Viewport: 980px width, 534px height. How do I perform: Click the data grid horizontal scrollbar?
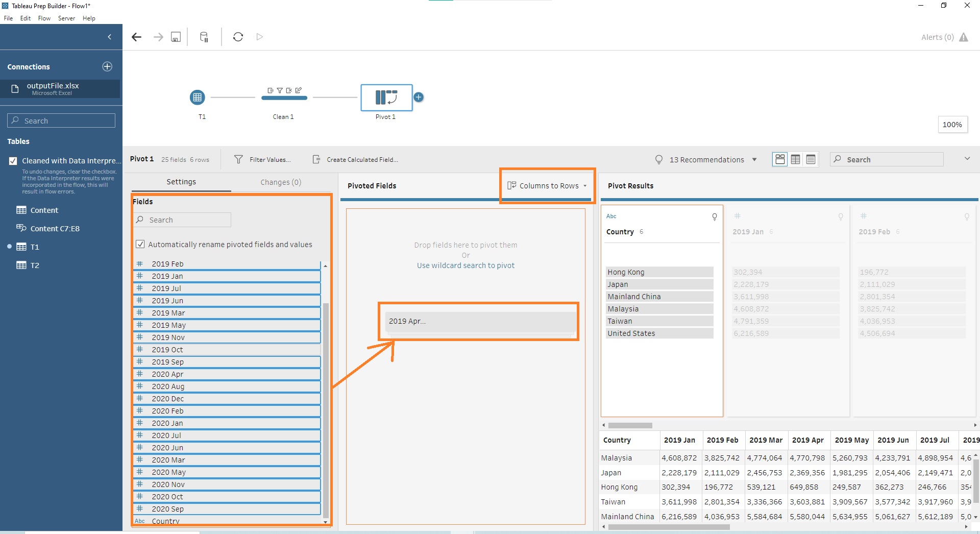[x=669, y=527]
